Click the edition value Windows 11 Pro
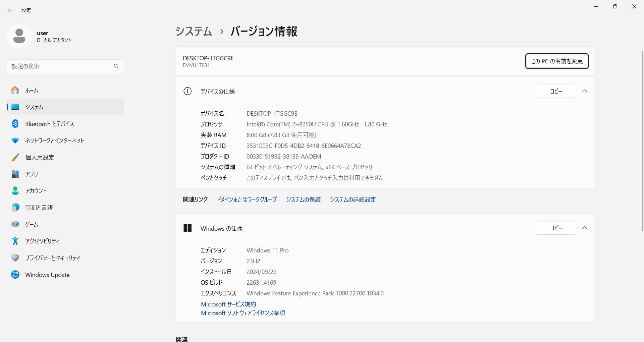 (267, 250)
